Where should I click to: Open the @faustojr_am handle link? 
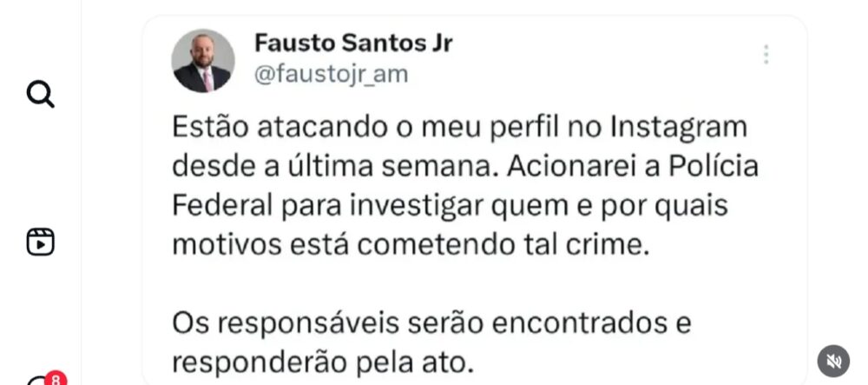click(x=331, y=74)
